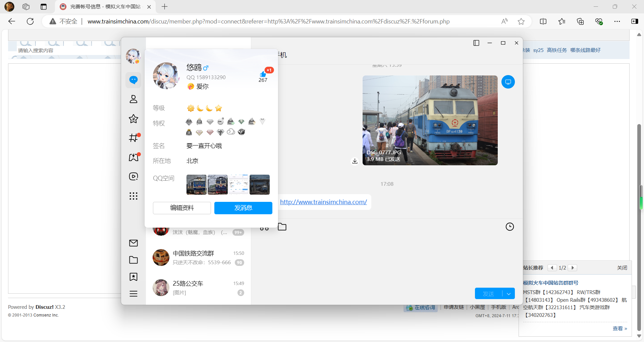The height and width of the screenshot is (342, 644).
Task: Go back in the browser
Action: [x=12, y=21]
